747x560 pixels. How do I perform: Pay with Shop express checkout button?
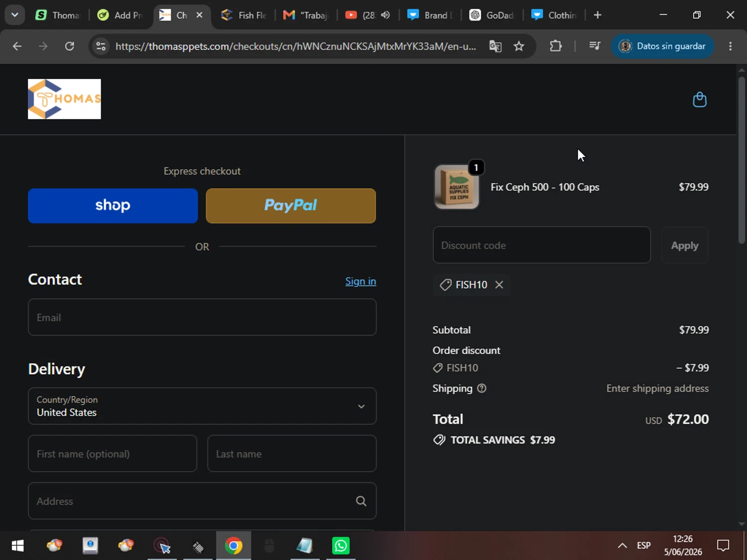pos(113,206)
